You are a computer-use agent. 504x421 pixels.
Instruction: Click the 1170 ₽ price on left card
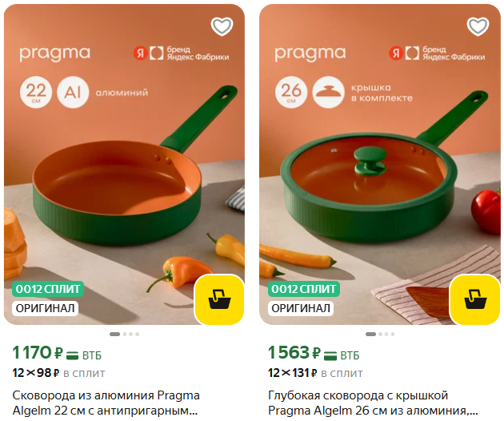coord(38,352)
